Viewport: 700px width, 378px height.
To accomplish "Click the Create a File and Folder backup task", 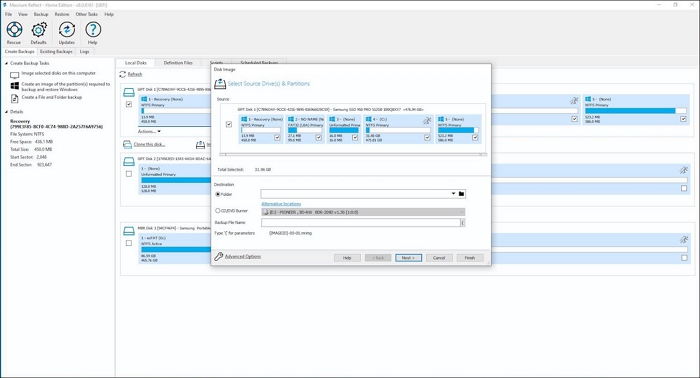I will (x=52, y=97).
